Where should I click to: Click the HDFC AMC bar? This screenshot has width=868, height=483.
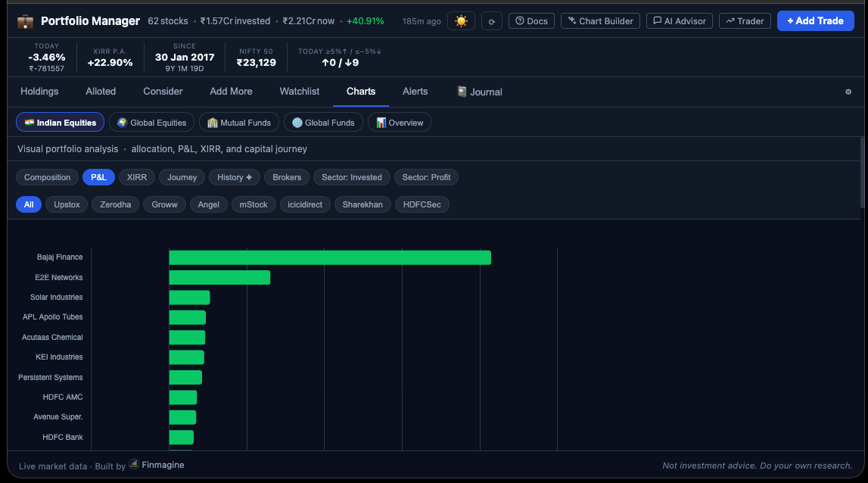pyautogui.click(x=183, y=397)
